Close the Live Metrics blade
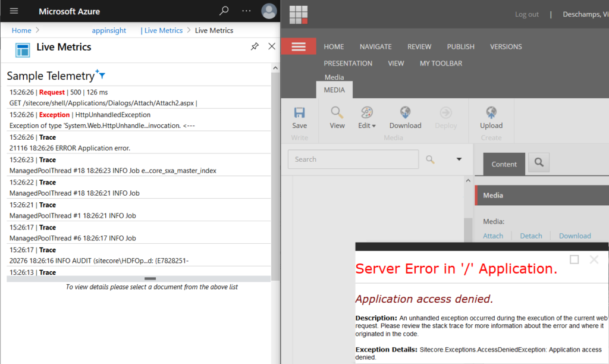Viewport: 609px width, 364px height. [272, 46]
